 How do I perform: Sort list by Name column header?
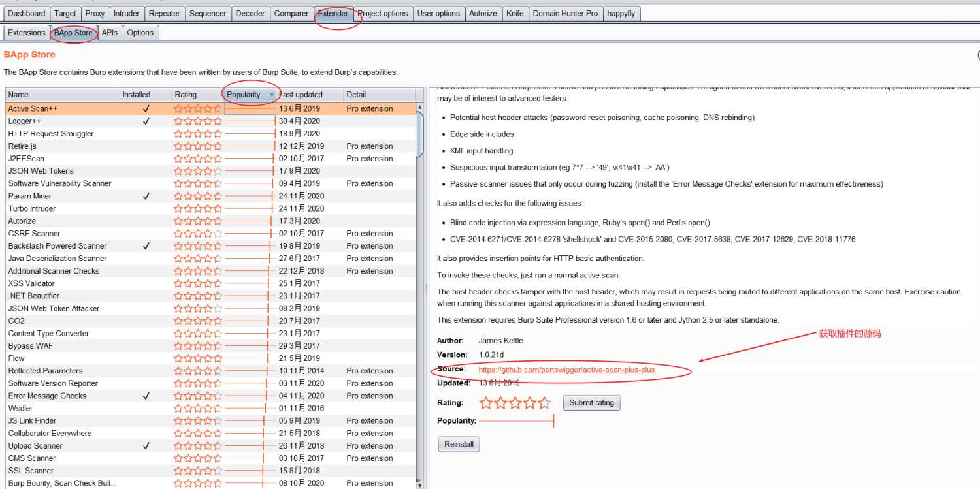coord(63,95)
